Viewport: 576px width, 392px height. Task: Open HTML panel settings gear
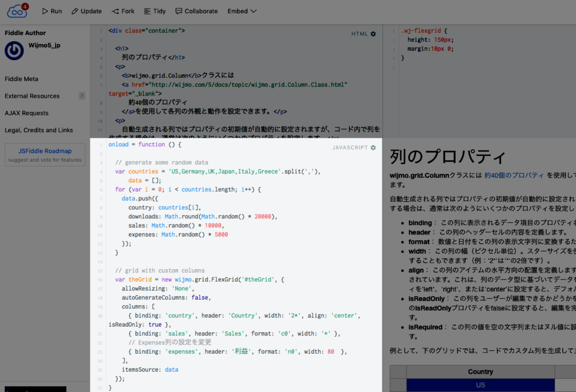373,34
